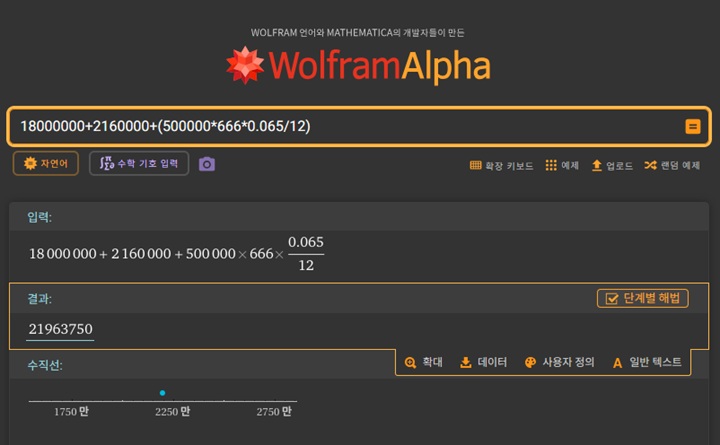Click the orange compute equals button
Screen dimensions: 720x445
(692, 126)
